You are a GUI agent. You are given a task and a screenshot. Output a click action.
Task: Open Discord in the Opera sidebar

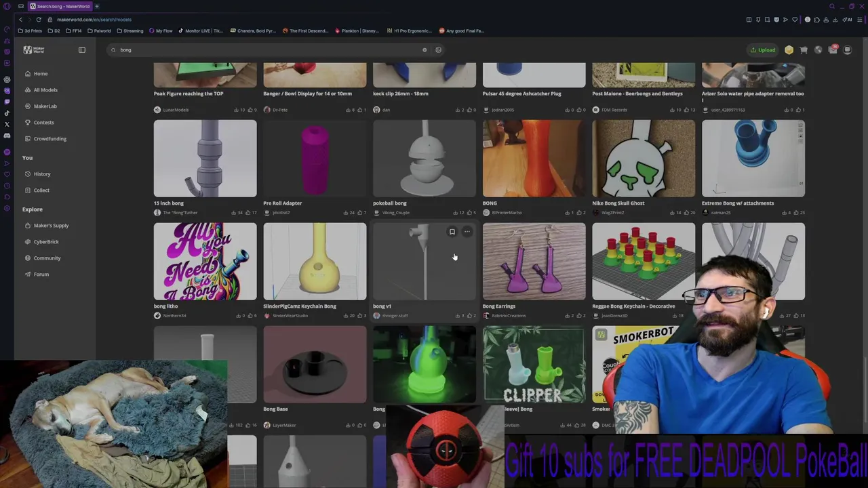click(7, 136)
